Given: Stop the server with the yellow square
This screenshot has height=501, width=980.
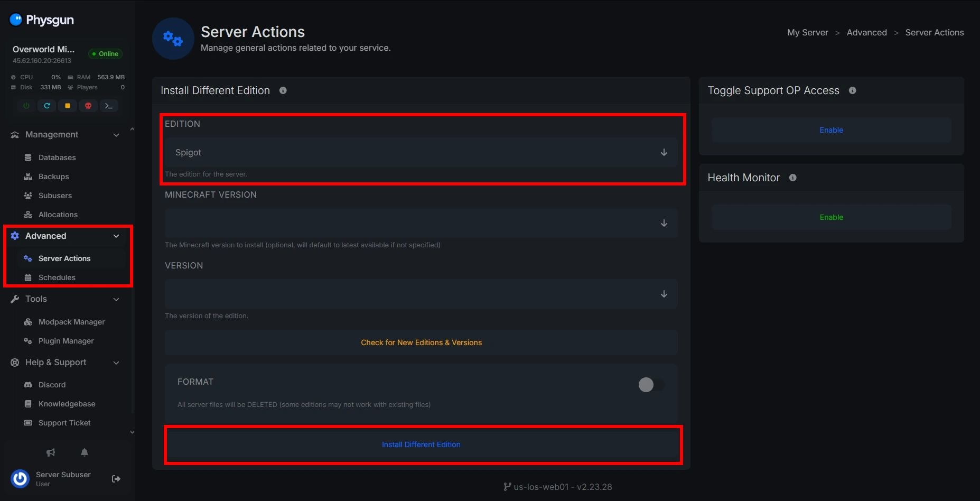Looking at the screenshot, I should (68, 106).
